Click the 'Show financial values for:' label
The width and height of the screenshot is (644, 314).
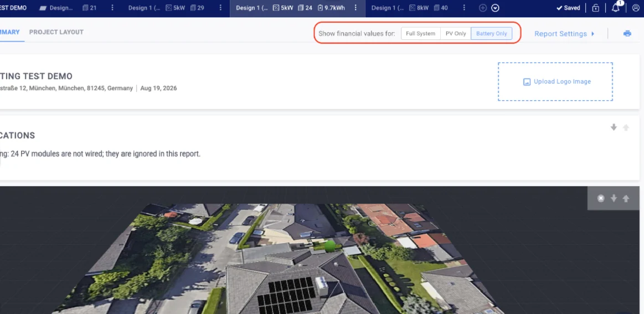click(x=357, y=34)
